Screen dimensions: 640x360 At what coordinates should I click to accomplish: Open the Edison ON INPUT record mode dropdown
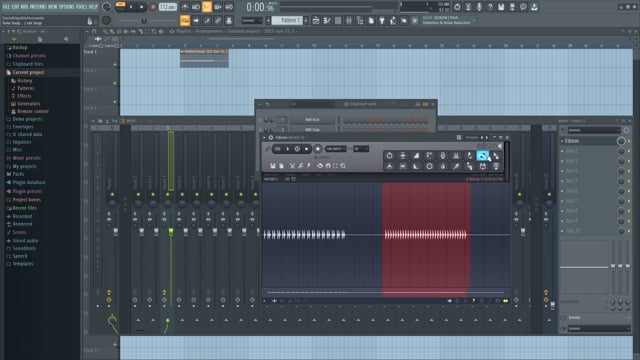336,149
